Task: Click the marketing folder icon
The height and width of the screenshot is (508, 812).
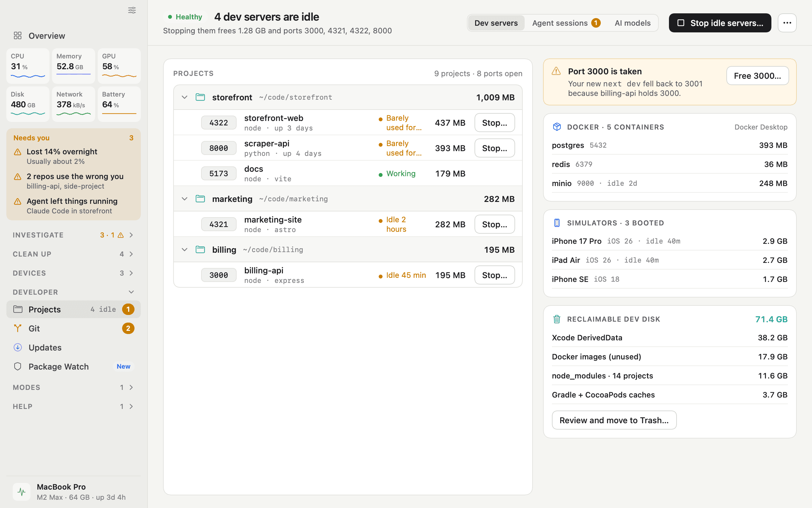Action: click(x=200, y=198)
